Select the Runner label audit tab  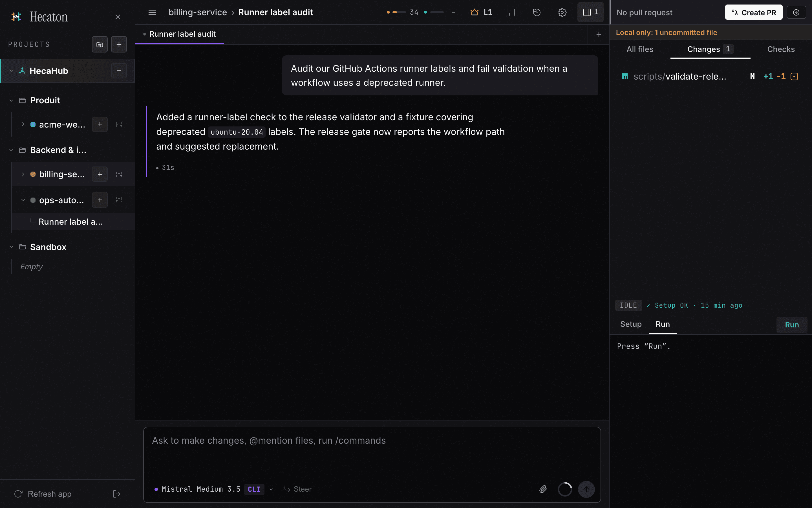(x=180, y=34)
